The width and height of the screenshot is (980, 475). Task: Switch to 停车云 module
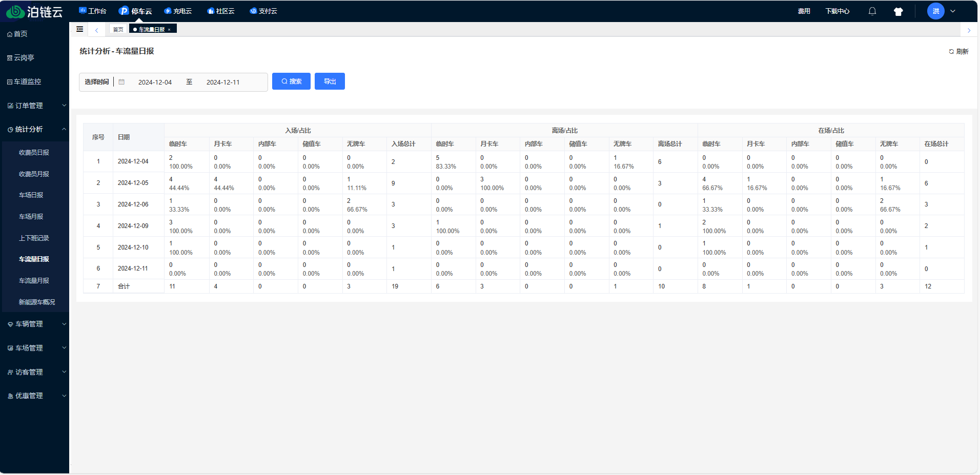135,11
